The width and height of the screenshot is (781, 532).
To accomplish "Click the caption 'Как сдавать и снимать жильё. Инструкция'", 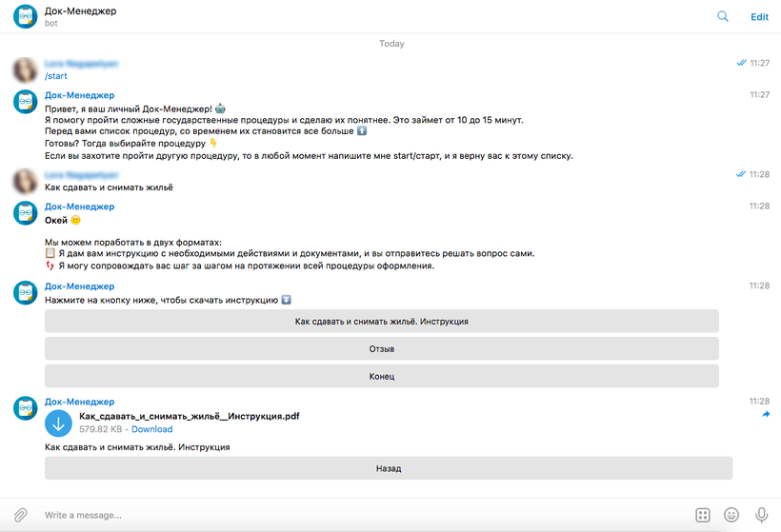I will click(x=137, y=447).
